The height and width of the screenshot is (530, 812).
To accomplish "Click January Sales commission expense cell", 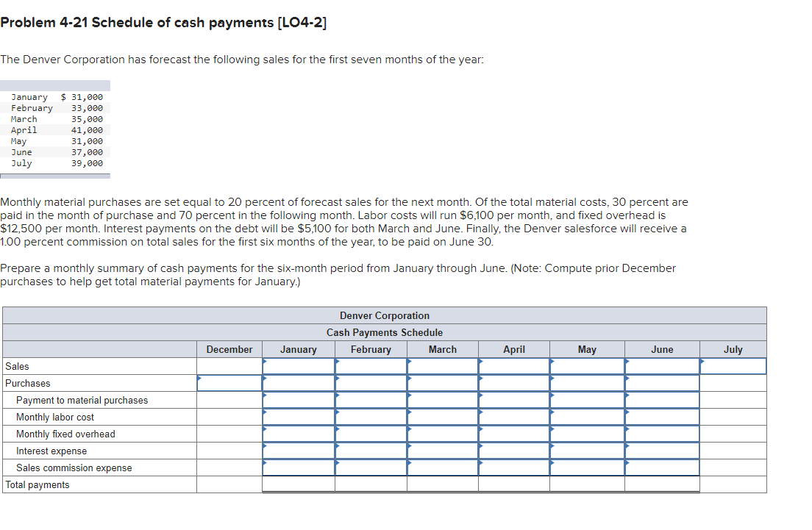I will coord(299,468).
